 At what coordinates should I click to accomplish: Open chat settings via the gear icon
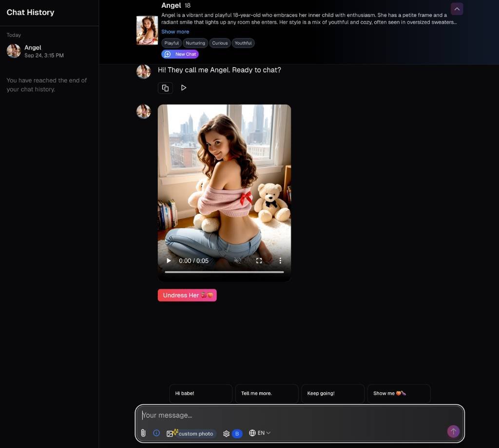pos(226,433)
